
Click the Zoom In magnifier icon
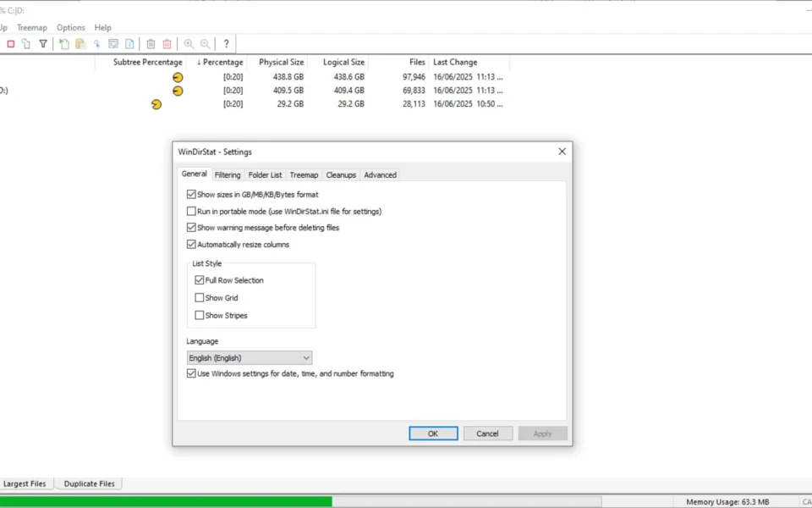click(189, 44)
